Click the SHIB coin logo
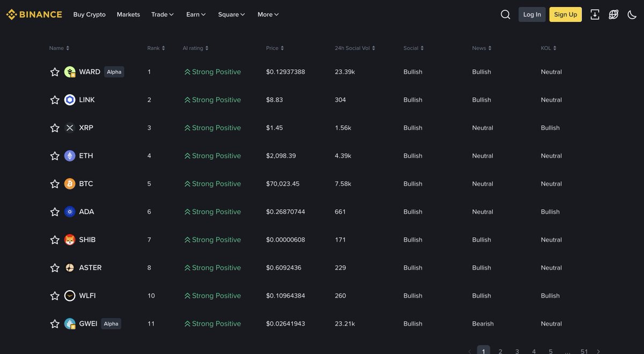Viewport: 644px width, 354px height. click(70, 240)
